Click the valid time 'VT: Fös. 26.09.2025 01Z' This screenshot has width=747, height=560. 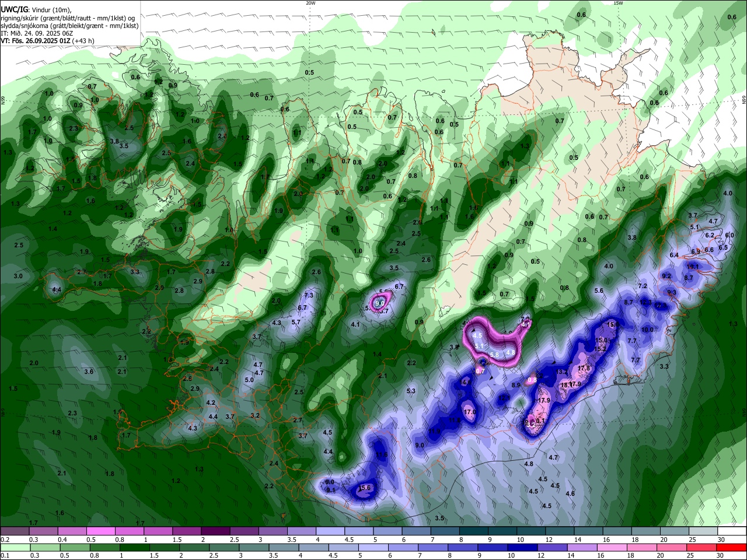click(x=36, y=41)
